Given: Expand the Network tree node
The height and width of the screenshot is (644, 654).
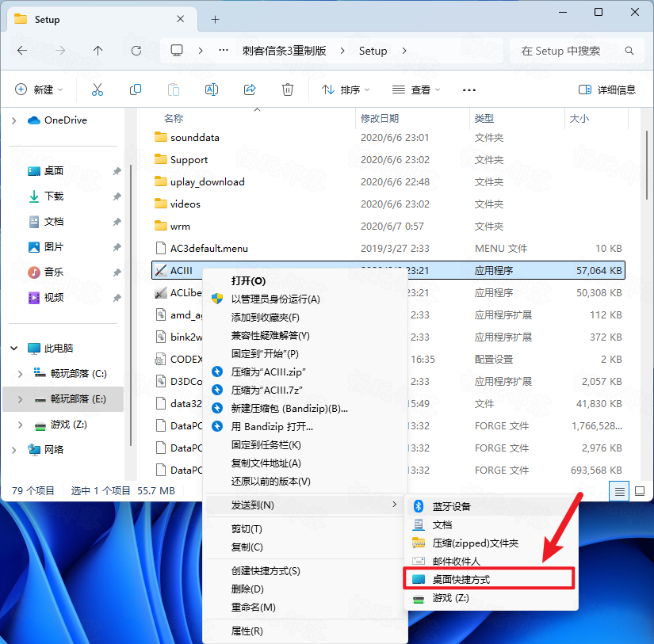Looking at the screenshot, I should (x=14, y=450).
